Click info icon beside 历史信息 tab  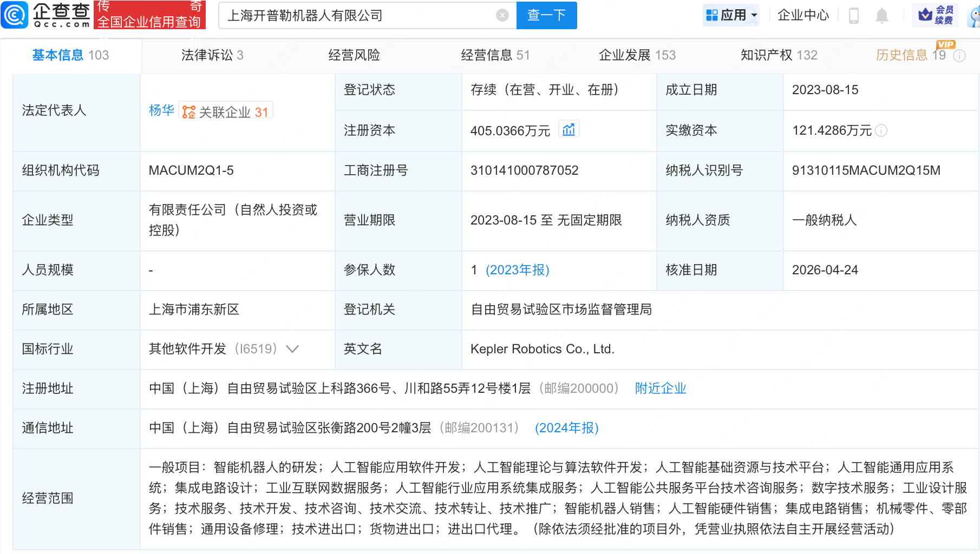[959, 56]
